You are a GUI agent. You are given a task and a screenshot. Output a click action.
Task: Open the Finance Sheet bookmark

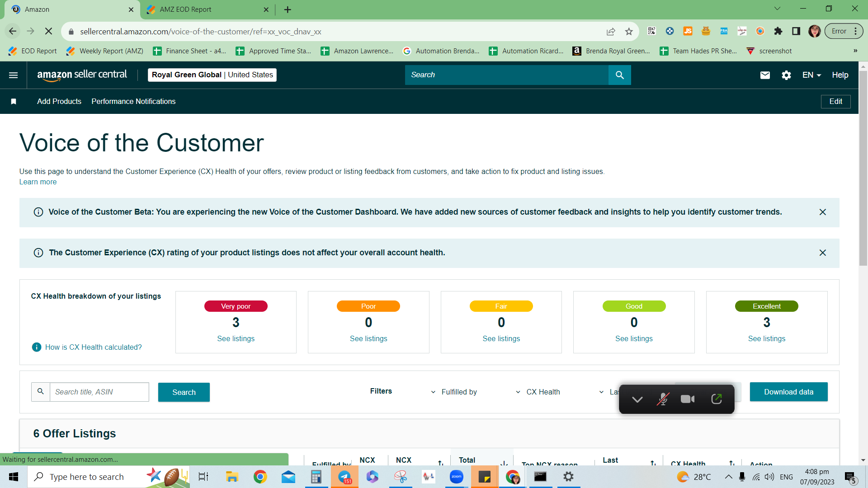pyautogui.click(x=189, y=51)
